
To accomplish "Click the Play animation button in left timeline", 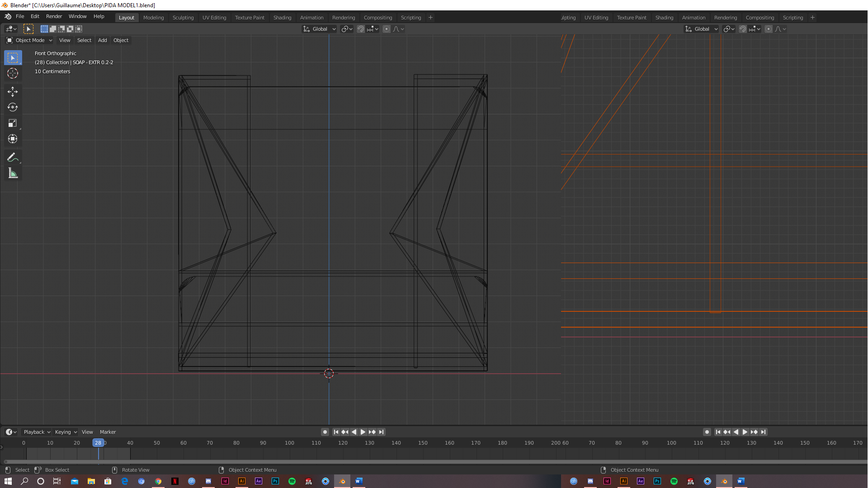I will tap(363, 432).
